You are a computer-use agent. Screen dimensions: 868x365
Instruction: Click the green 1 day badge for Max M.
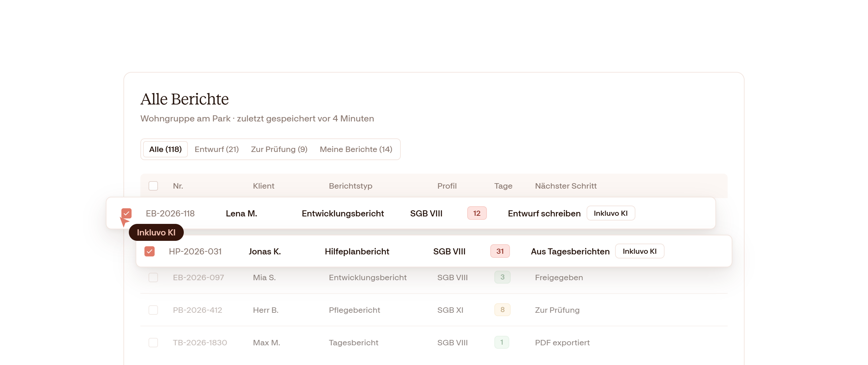coord(502,342)
